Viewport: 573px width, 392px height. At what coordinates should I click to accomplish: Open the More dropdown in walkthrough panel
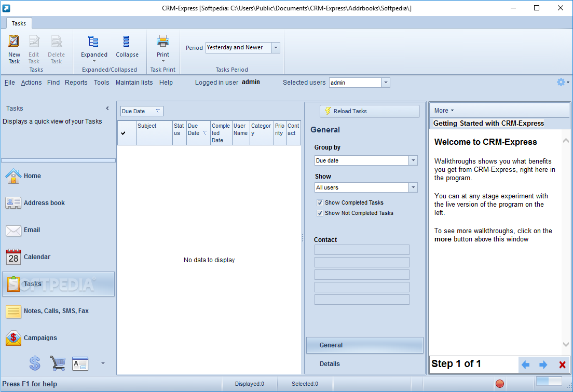444,111
